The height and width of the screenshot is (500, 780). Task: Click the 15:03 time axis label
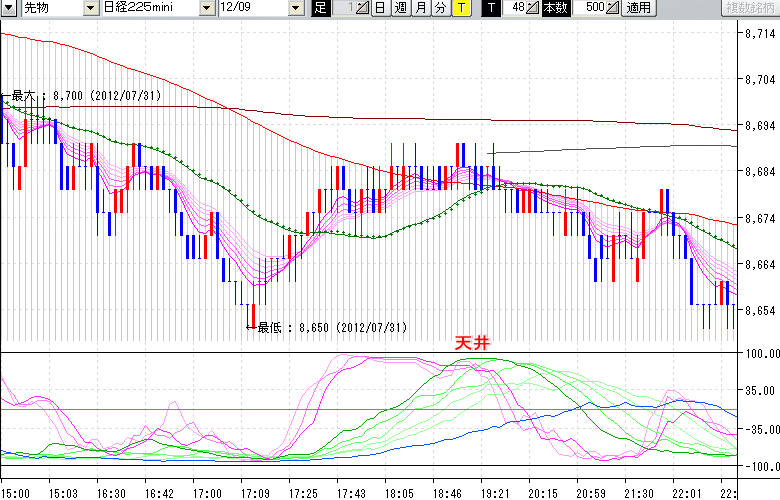pos(63,494)
